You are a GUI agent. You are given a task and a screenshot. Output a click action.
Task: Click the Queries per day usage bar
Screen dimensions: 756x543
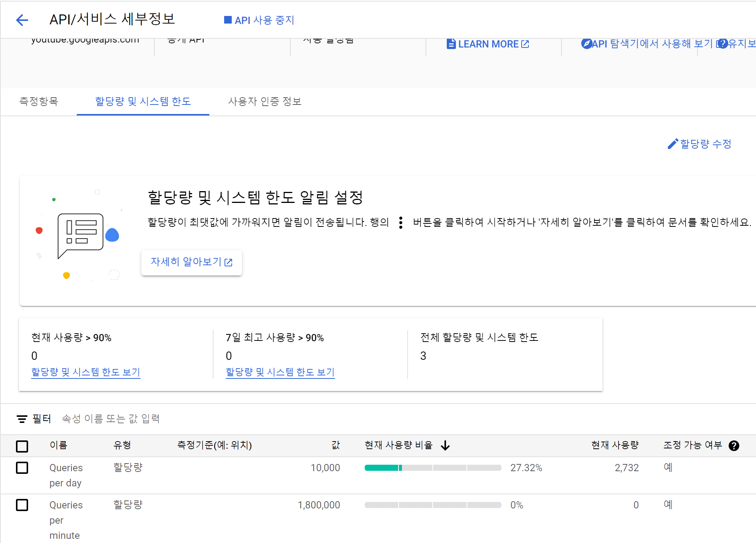[432, 468]
